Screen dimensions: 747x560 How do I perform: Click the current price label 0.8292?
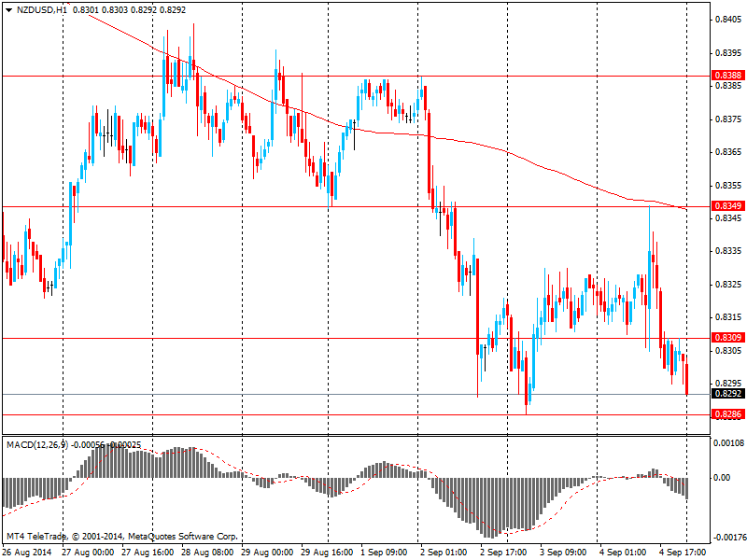pos(728,394)
